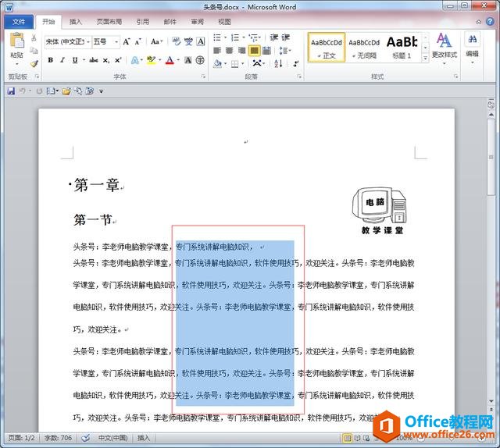Image resolution: width=500 pixels, height=448 pixels.
Task: Apply the Normal (正文) style
Action: (x=327, y=47)
